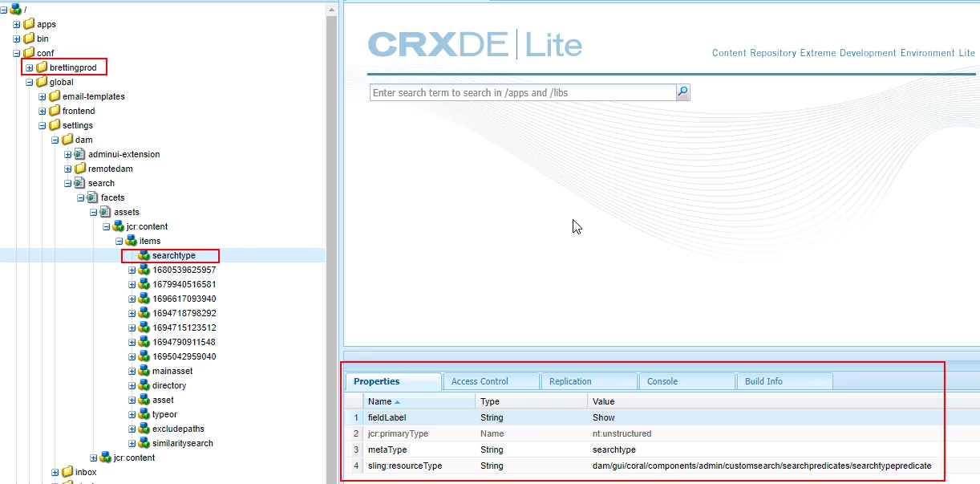
Task: Click the brettingprod folder icon
Action: 42,67
